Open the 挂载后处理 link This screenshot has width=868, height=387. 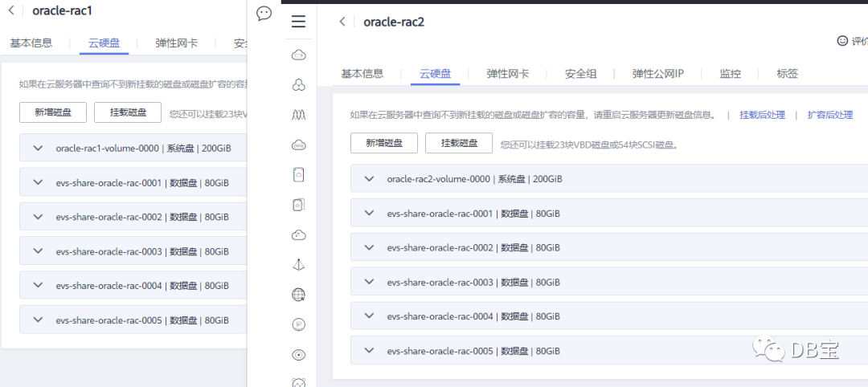click(x=762, y=115)
